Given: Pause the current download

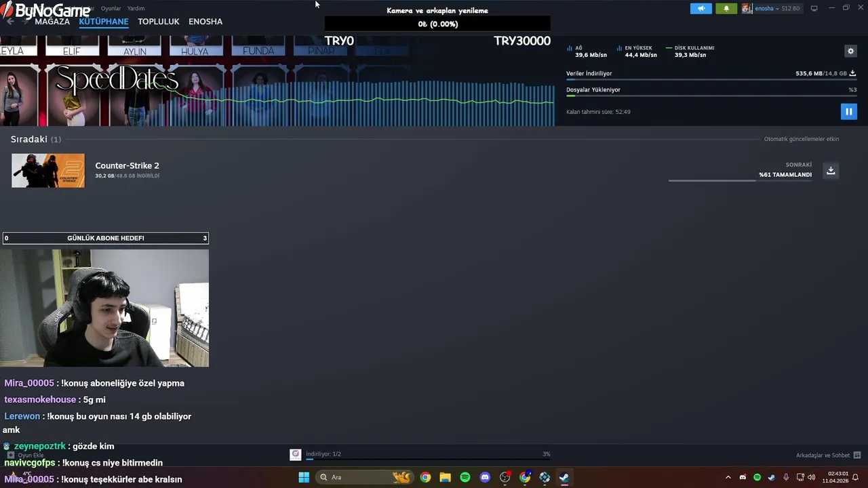Looking at the screenshot, I should point(848,111).
